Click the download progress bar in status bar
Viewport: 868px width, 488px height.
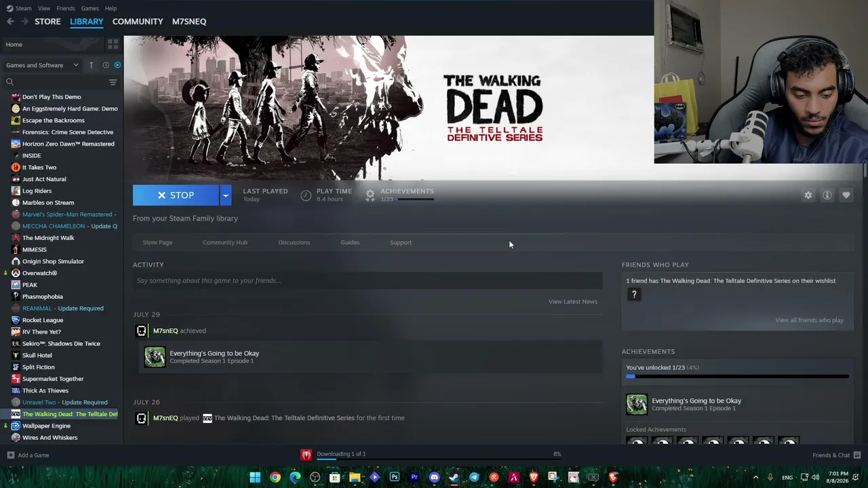[440, 460]
